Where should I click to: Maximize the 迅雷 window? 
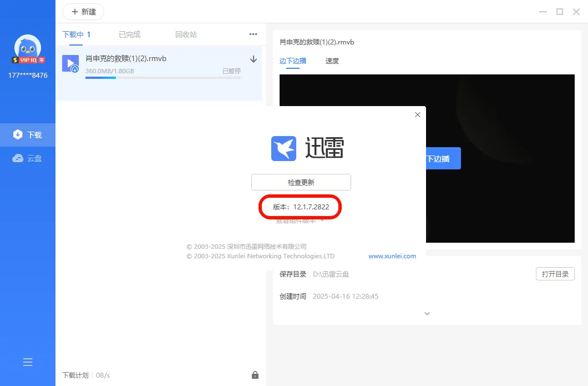coord(560,12)
